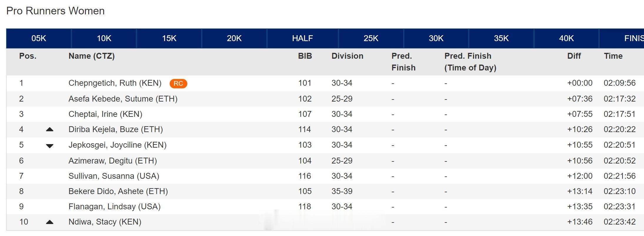Switch to the 05K split tab

point(39,38)
